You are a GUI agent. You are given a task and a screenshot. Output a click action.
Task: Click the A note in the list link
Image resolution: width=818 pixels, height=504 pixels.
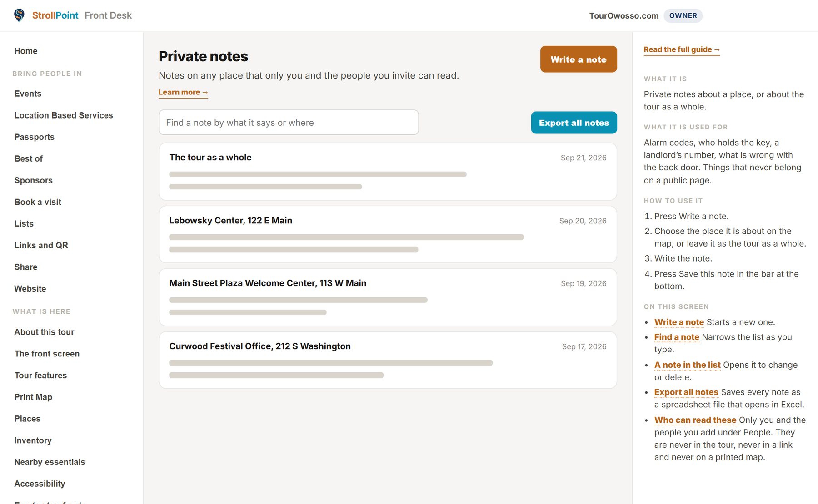[x=688, y=365]
